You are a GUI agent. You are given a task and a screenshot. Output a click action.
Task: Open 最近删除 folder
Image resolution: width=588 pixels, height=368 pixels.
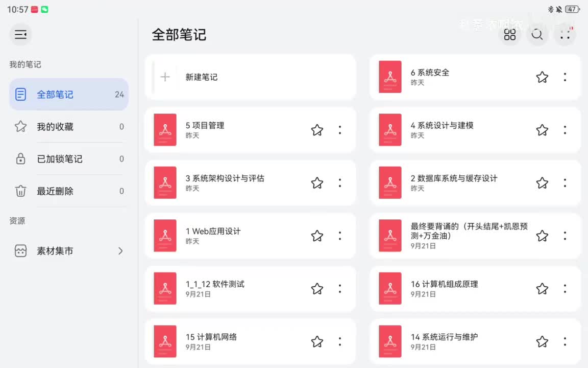coord(68,191)
